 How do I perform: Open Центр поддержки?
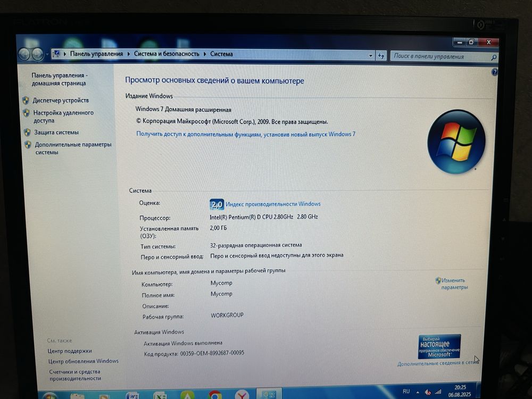pyautogui.click(x=70, y=351)
